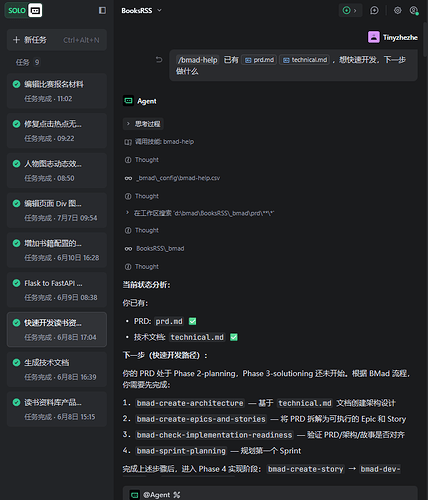Click the 新任务 new task button

click(x=57, y=40)
